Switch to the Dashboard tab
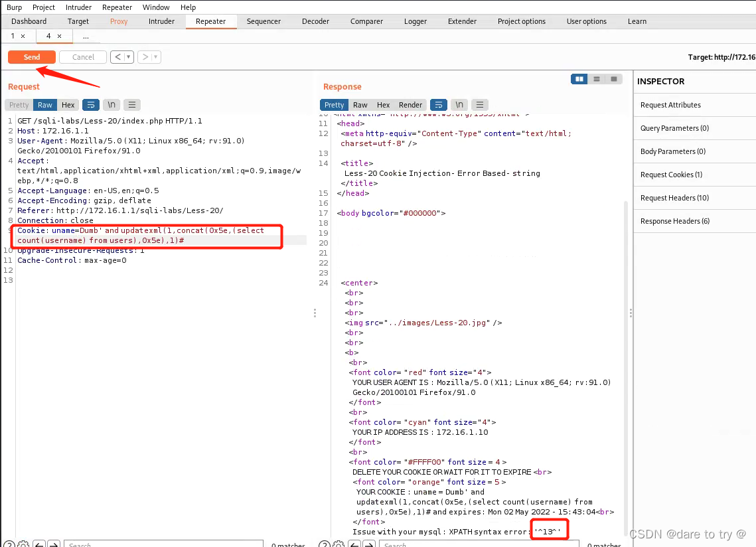Image resolution: width=756 pixels, height=547 pixels. (x=29, y=21)
